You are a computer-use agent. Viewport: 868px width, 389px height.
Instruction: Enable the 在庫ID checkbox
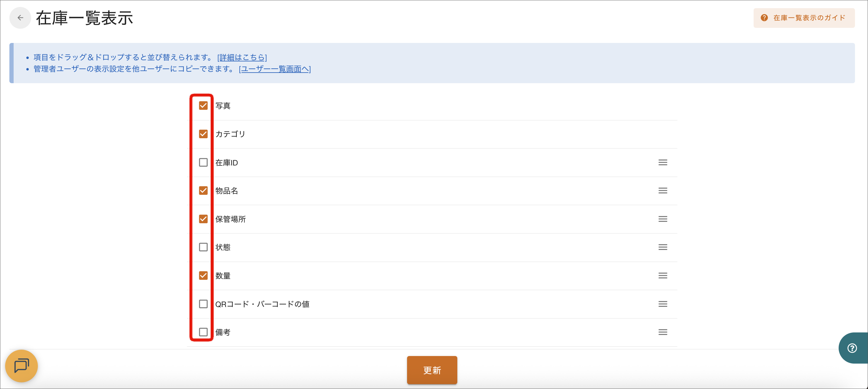tap(203, 163)
